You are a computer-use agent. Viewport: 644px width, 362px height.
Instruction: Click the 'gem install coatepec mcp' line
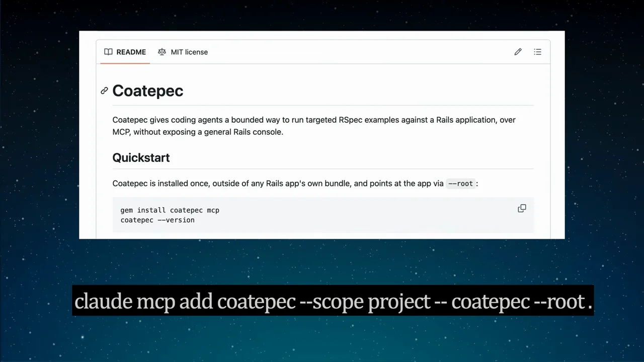coord(170,210)
